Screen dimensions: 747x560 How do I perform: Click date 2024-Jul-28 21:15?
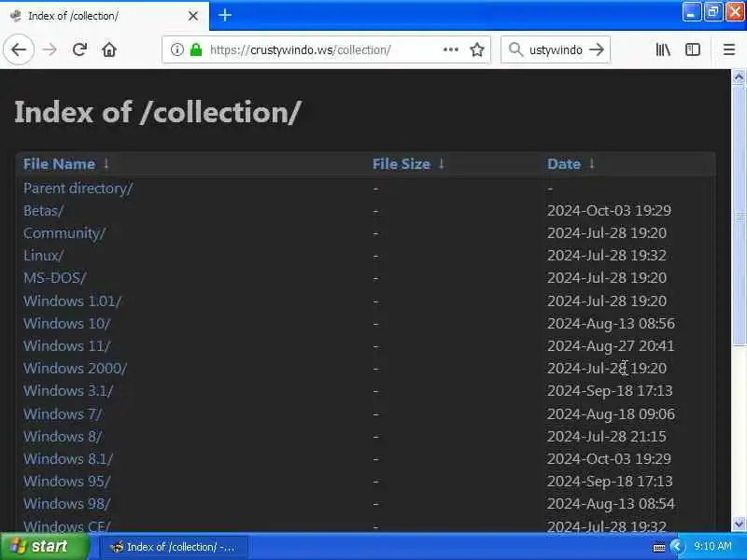click(606, 436)
